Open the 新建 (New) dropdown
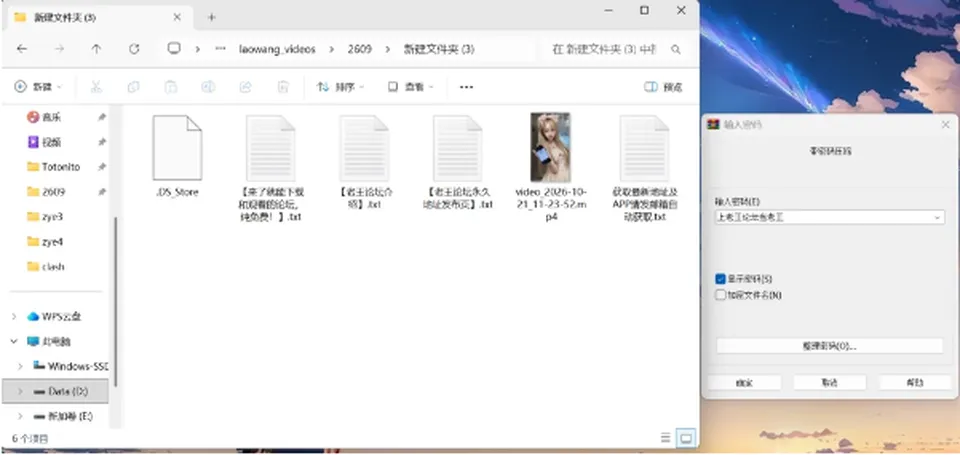The image size is (960, 455). [x=38, y=87]
